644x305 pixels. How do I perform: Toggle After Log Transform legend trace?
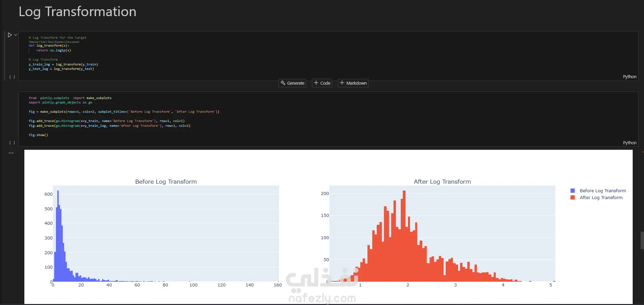[601, 197]
